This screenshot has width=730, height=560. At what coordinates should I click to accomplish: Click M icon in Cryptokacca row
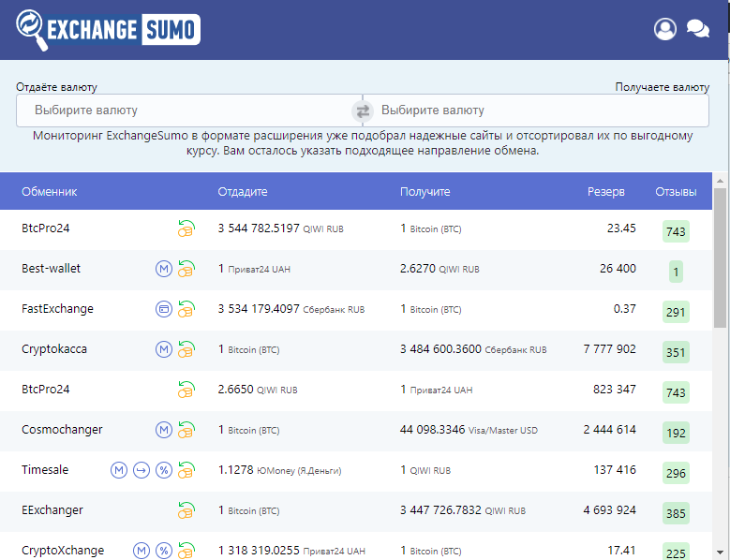coord(164,349)
